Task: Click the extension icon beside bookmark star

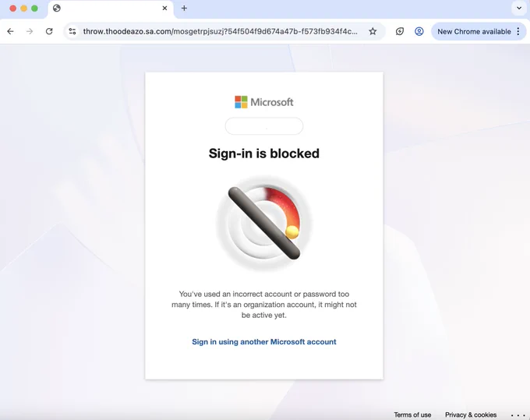Action: (400, 31)
